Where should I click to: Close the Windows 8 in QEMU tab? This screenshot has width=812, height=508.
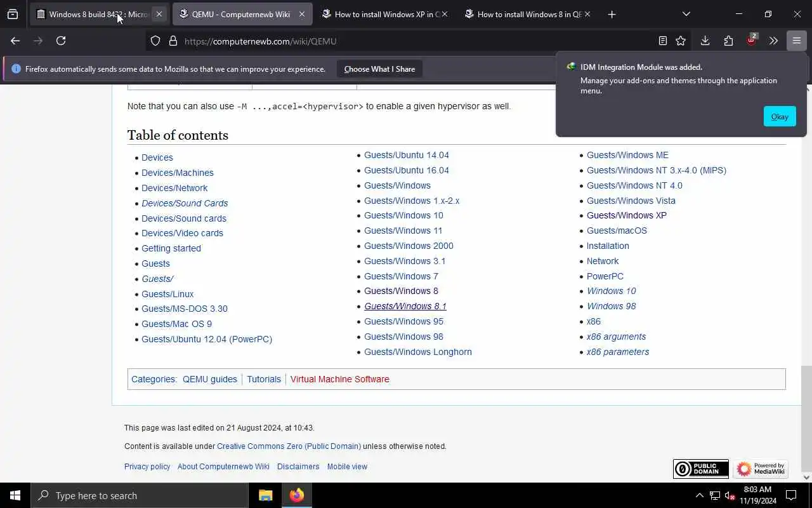click(x=587, y=14)
